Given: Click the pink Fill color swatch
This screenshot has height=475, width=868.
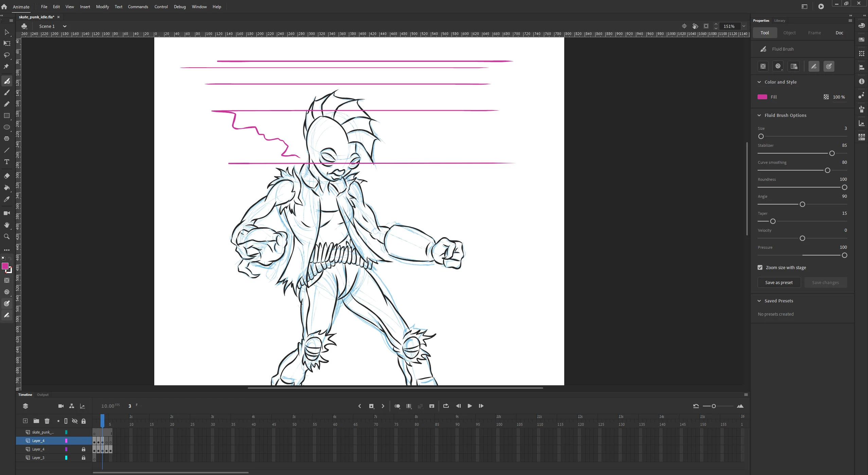Looking at the screenshot, I should pyautogui.click(x=762, y=97).
